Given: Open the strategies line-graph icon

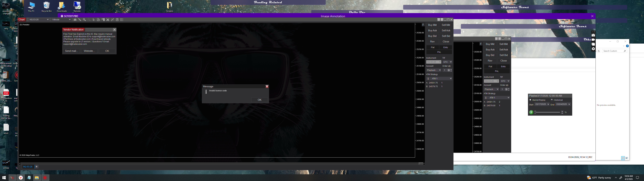Looking at the screenshot, I should point(113,19).
